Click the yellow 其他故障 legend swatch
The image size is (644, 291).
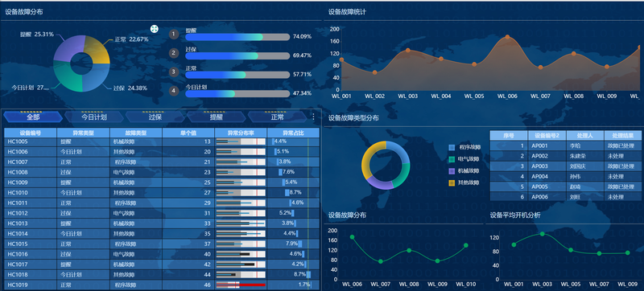[x=452, y=182]
